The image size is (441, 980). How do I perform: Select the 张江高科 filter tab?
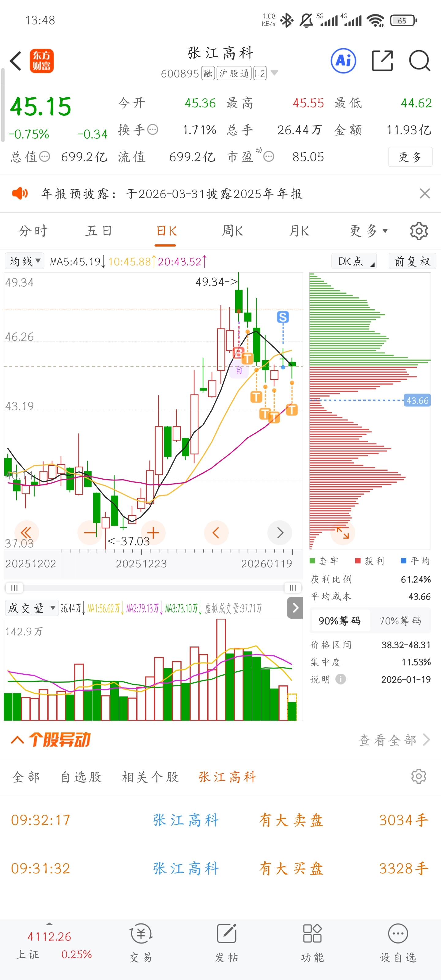tap(227, 777)
